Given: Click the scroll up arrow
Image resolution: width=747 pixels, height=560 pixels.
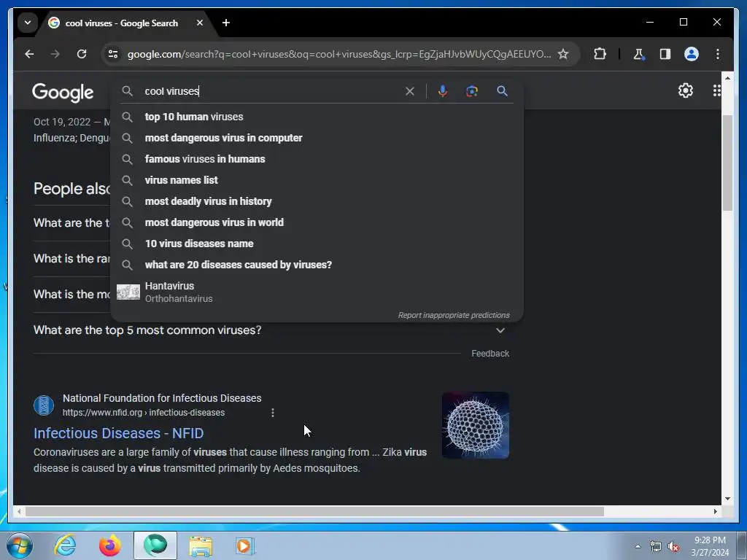Looking at the screenshot, I should click(x=727, y=77).
